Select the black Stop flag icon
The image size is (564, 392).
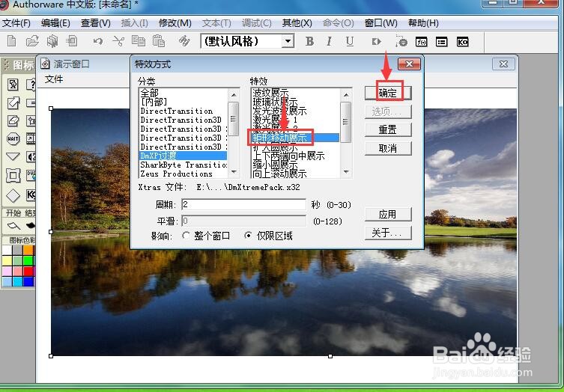[31, 226]
